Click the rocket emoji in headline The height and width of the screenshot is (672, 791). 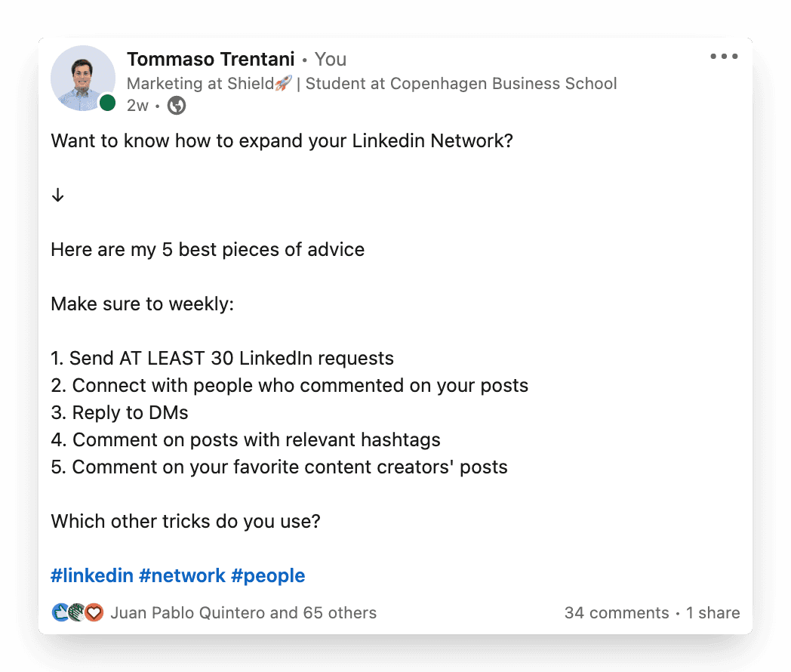[x=284, y=83]
